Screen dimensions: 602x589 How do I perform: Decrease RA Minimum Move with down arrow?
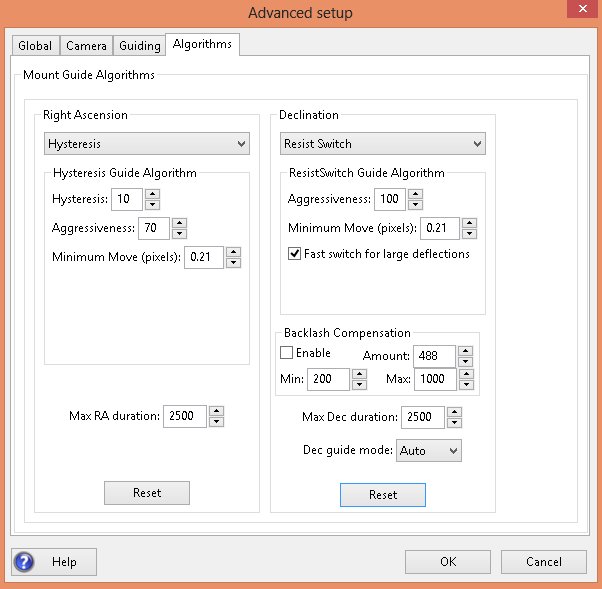click(233, 262)
